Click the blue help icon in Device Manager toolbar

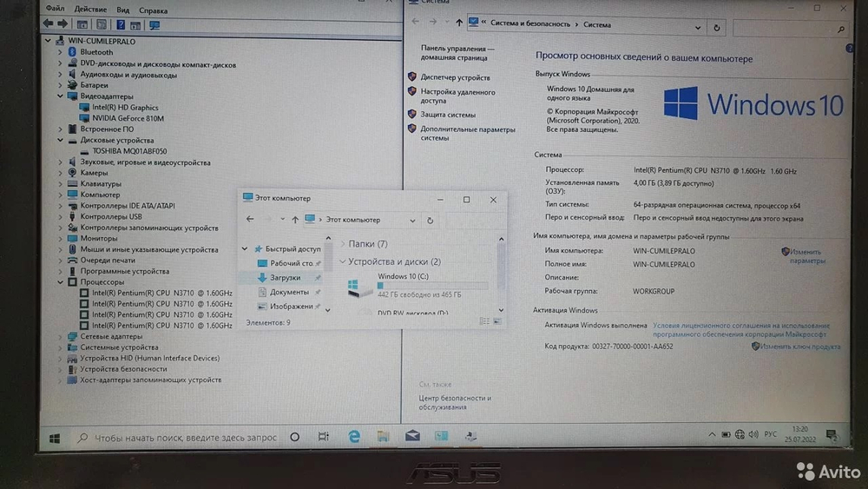(x=121, y=24)
